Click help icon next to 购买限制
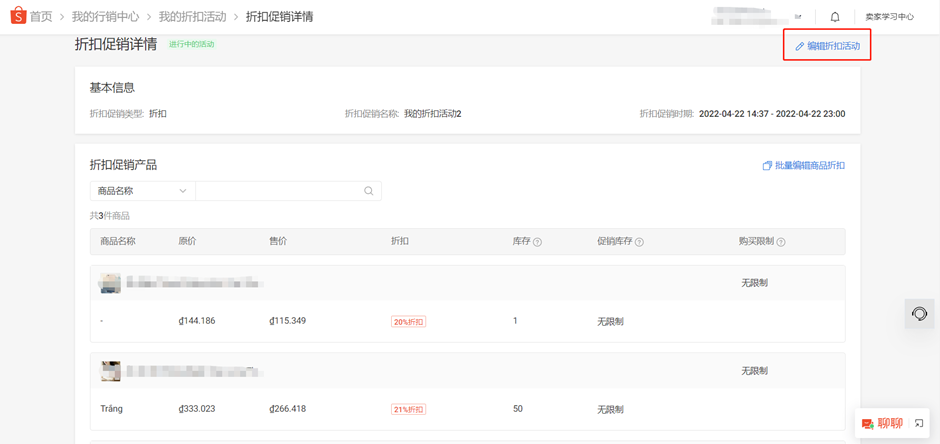Viewport: 940px width, 444px height. coord(781,242)
